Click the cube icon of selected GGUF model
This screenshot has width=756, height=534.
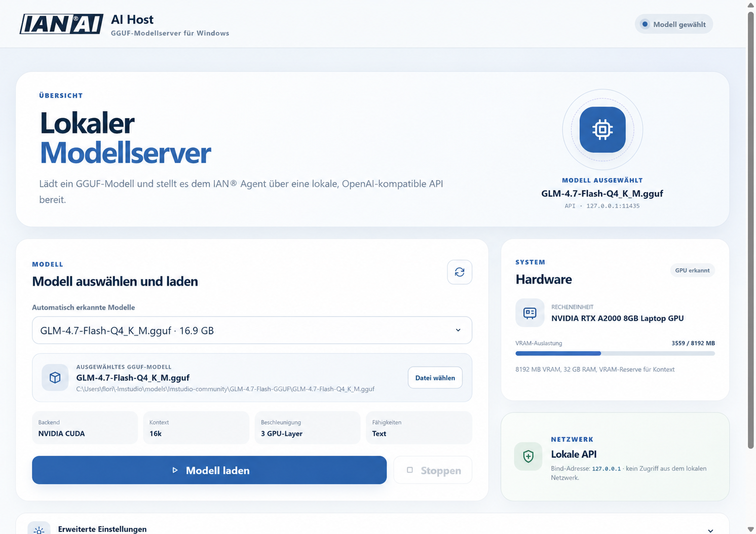(x=55, y=377)
